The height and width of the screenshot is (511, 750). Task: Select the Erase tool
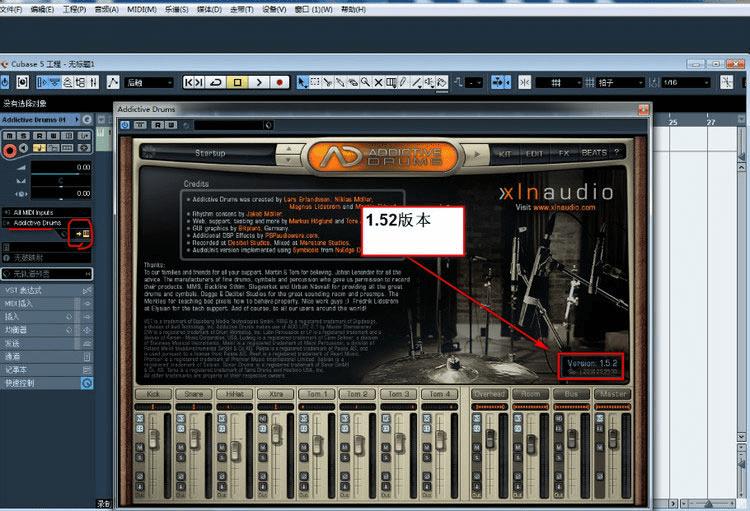(353, 82)
